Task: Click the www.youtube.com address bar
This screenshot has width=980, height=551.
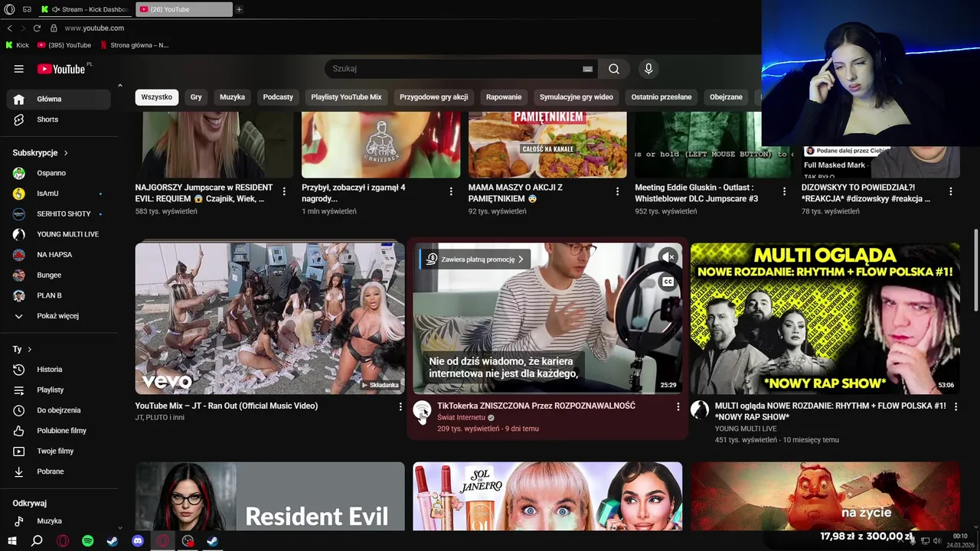Action: click(x=94, y=28)
